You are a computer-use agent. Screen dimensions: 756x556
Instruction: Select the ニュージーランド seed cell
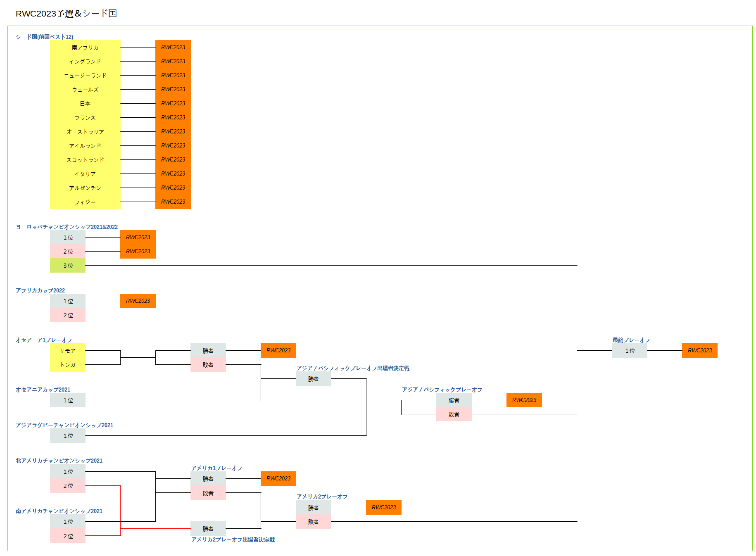coord(85,75)
